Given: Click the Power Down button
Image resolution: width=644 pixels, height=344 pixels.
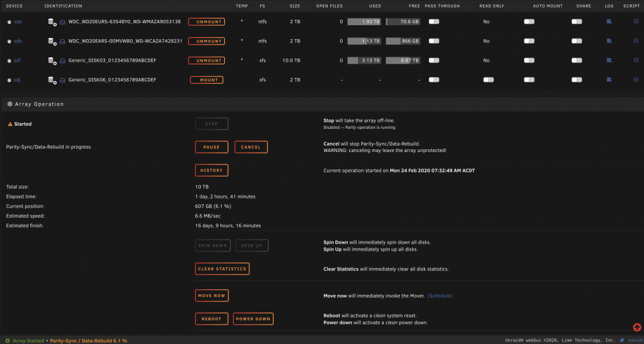Looking at the screenshot, I should 253,318.
